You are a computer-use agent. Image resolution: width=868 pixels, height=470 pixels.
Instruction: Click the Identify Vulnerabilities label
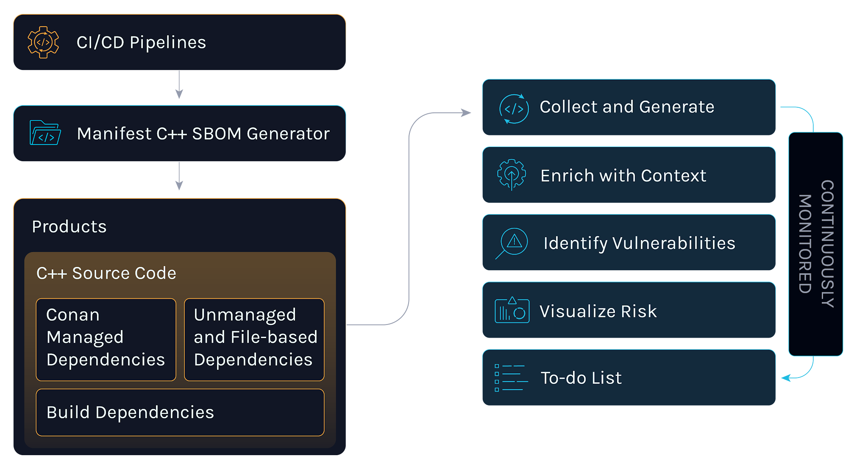(639, 243)
